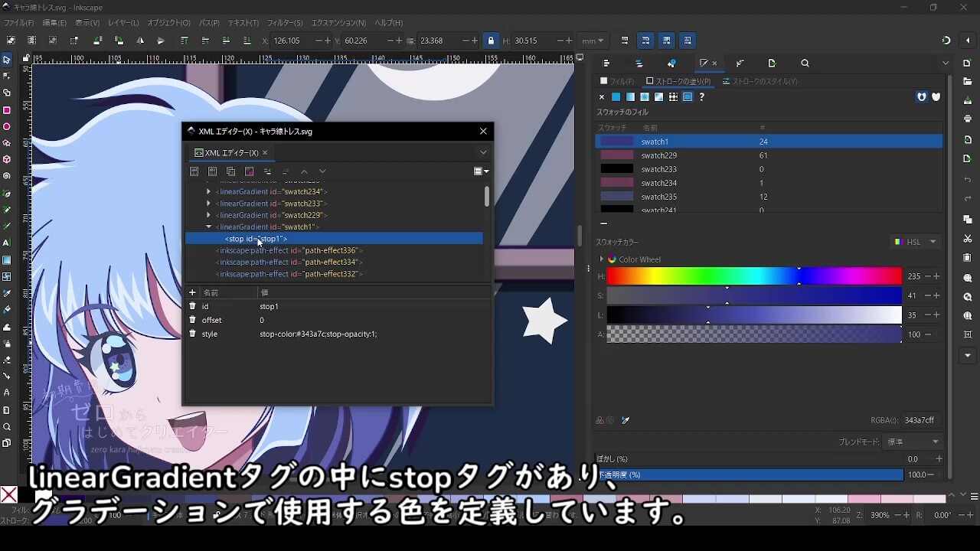Select the Star polygon tool
The image size is (980, 551).
(x=7, y=143)
